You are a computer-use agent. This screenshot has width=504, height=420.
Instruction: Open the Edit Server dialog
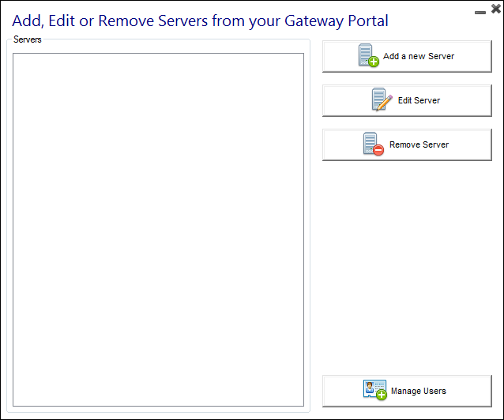point(407,101)
